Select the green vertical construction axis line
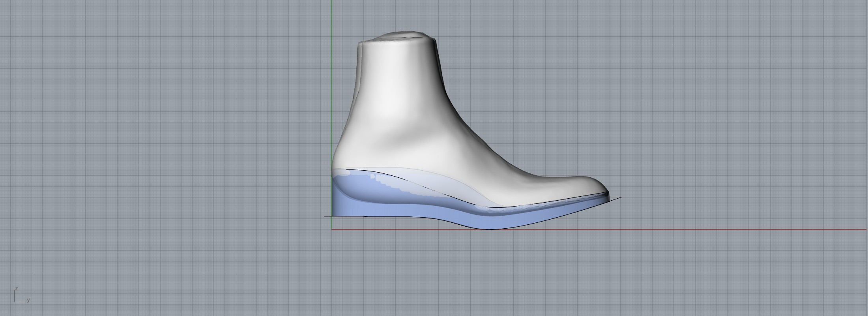868x316 pixels. click(x=331, y=79)
